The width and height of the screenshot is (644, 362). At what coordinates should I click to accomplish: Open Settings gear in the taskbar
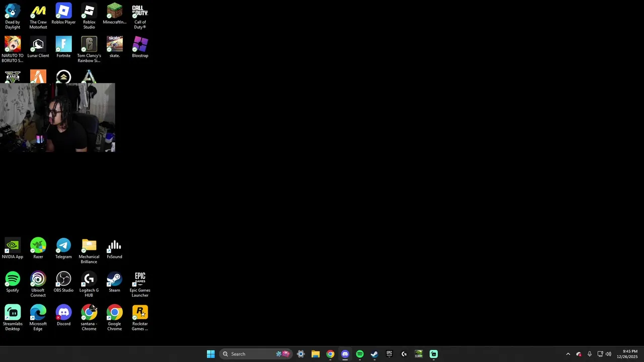[301, 354]
